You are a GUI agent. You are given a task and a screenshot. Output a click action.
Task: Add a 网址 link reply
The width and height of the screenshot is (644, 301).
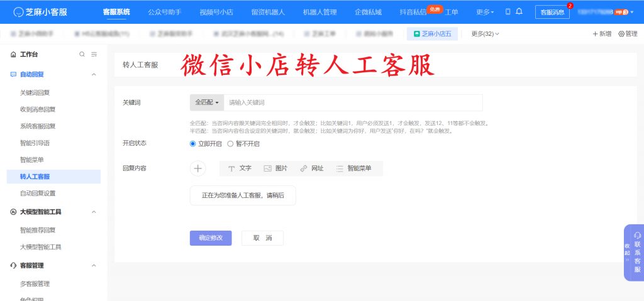click(312, 168)
